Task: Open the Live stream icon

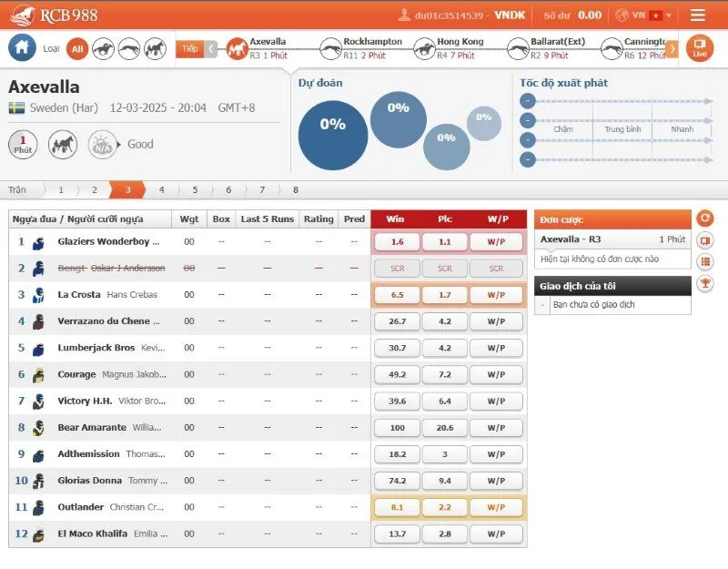Action: (699, 47)
